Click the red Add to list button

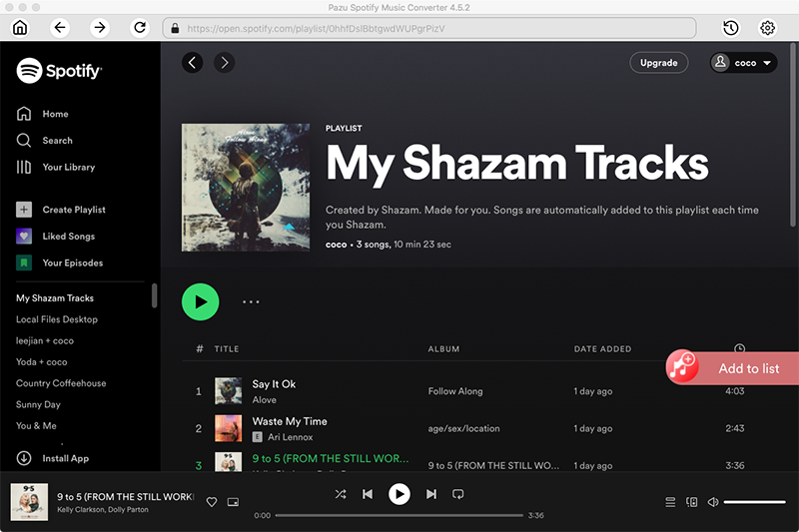(x=734, y=368)
